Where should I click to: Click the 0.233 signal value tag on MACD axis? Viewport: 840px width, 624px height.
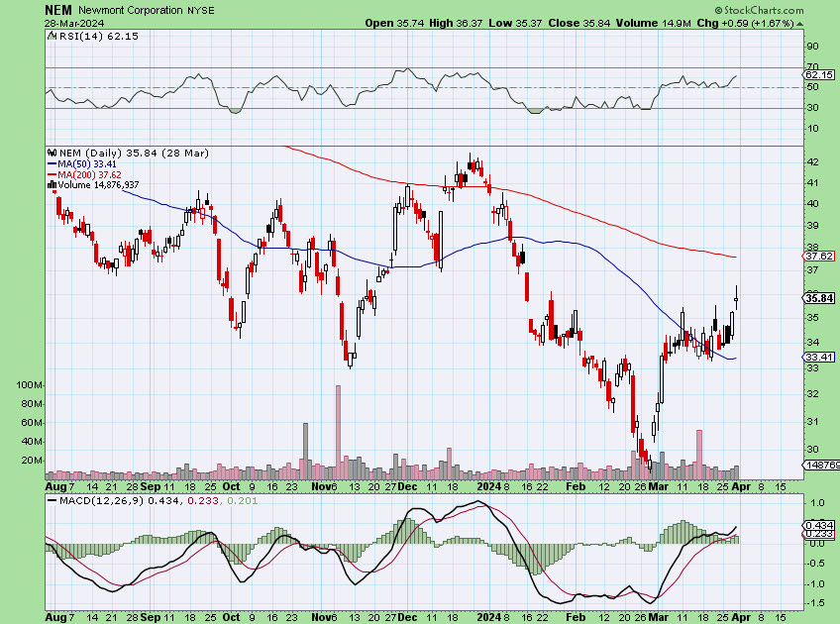click(819, 534)
